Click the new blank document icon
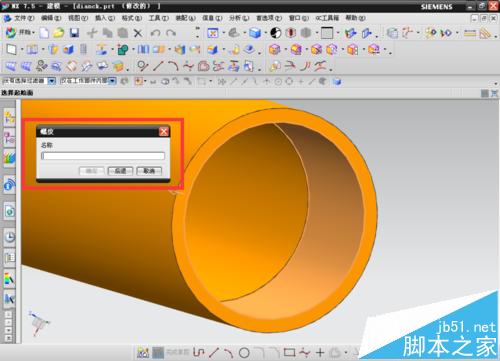 click(44, 33)
